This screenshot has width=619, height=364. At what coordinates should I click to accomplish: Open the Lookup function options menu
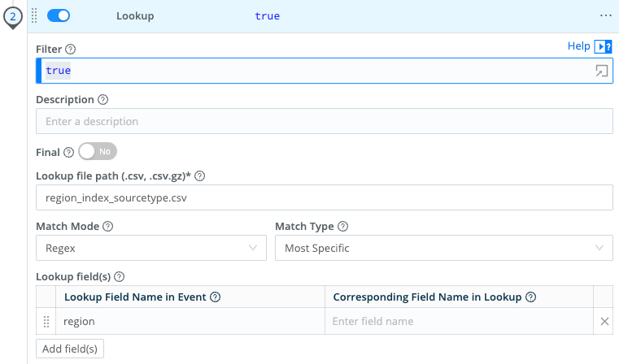coord(605,16)
